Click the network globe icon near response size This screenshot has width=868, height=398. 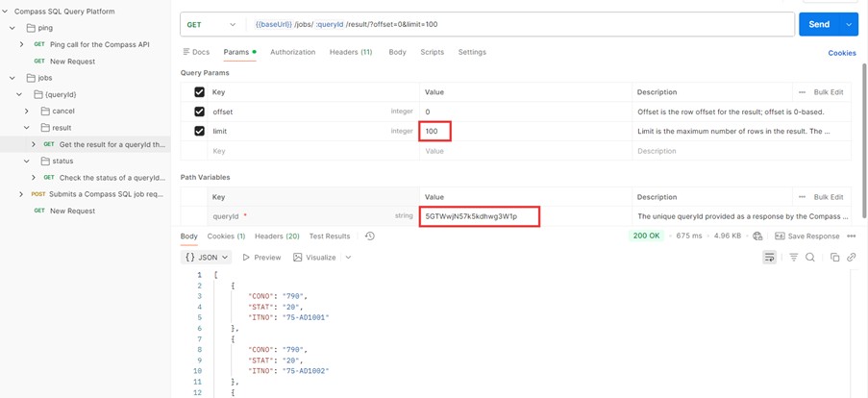(x=757, y=236)
